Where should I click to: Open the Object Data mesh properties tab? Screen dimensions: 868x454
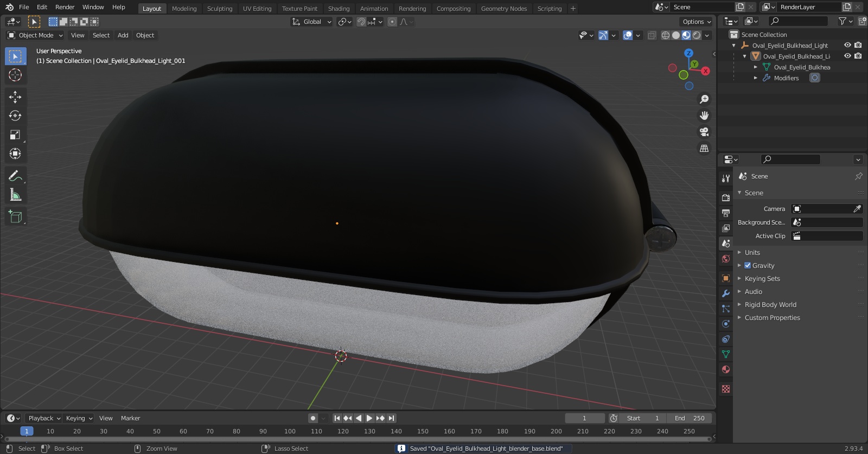click(x=726, y=354)
